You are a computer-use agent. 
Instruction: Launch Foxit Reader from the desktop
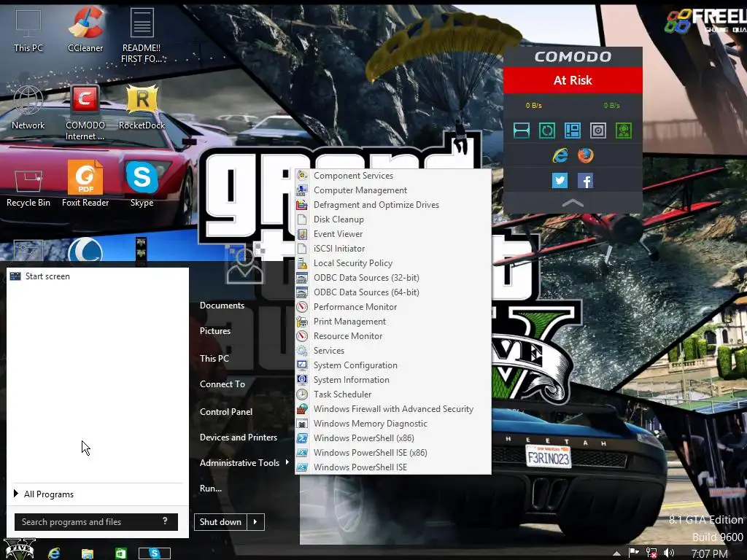[x=85, y=184]
